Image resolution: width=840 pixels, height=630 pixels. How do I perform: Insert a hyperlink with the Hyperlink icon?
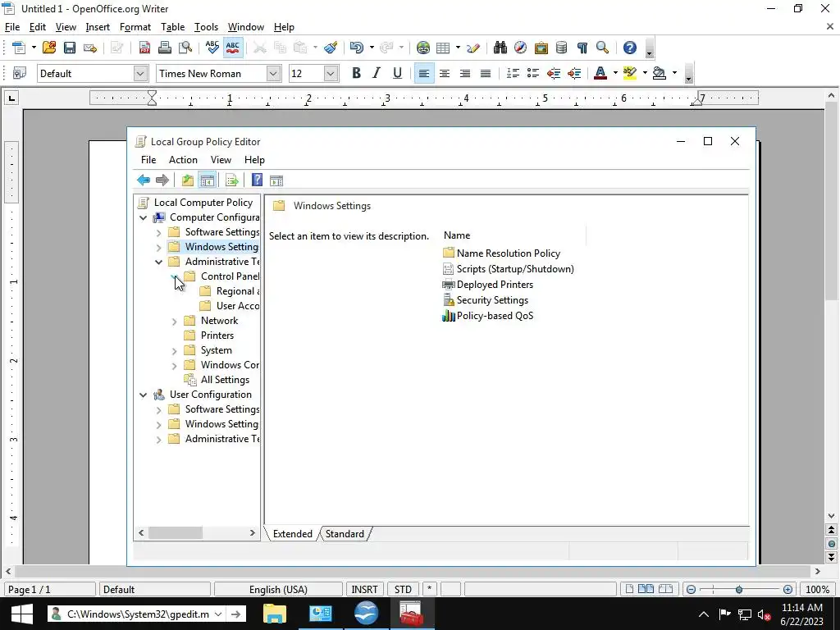[423, 48]
